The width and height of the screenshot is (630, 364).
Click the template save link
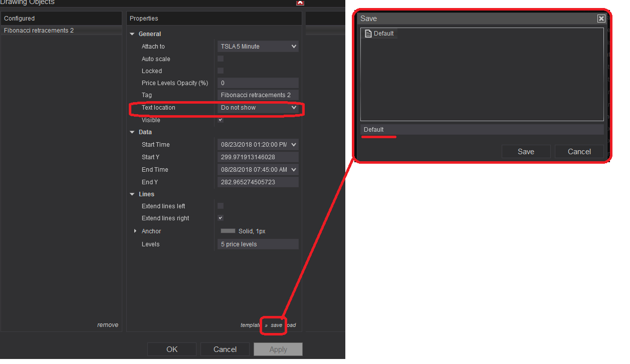277,325
